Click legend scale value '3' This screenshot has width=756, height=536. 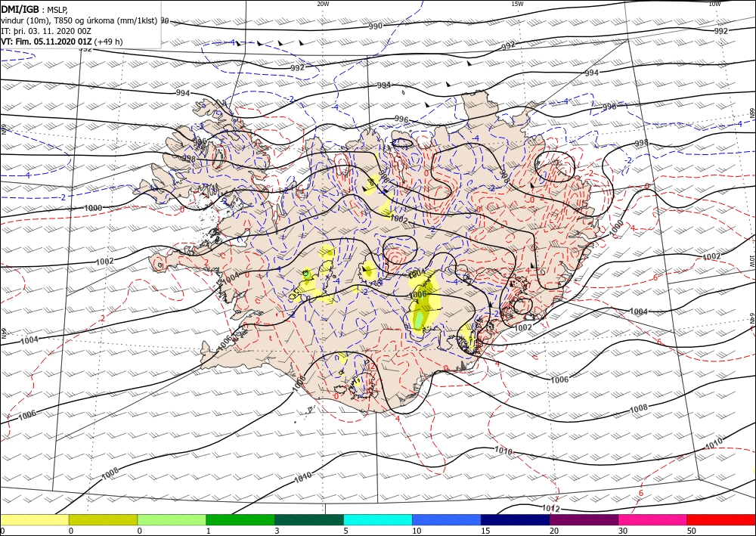[277, 531]
